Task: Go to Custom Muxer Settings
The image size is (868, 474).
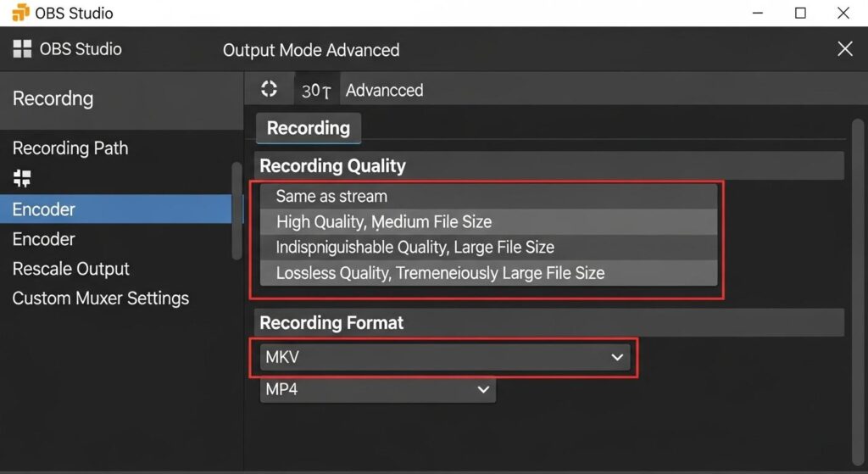Action: tap(100, 298)
